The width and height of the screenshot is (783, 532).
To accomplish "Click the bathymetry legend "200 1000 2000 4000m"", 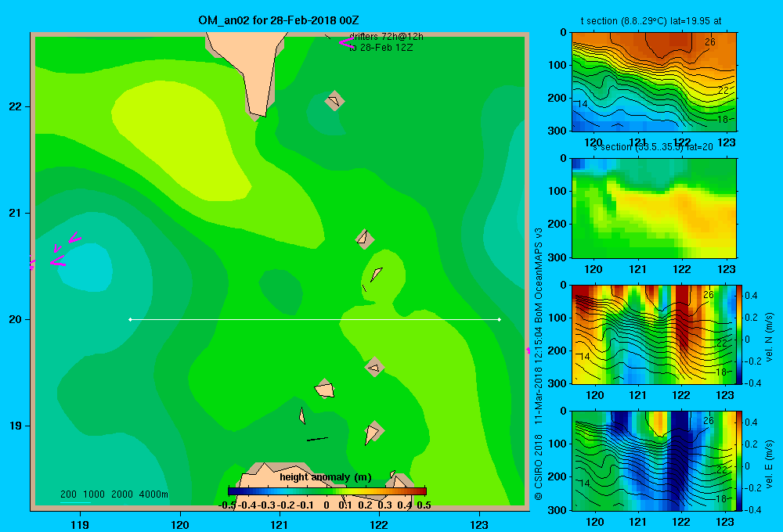I will point(114,494).
